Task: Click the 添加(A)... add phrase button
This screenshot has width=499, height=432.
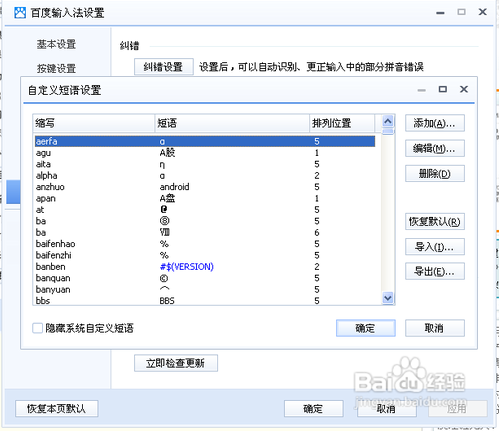Action: pyautogui.click(x=435, y=123)
